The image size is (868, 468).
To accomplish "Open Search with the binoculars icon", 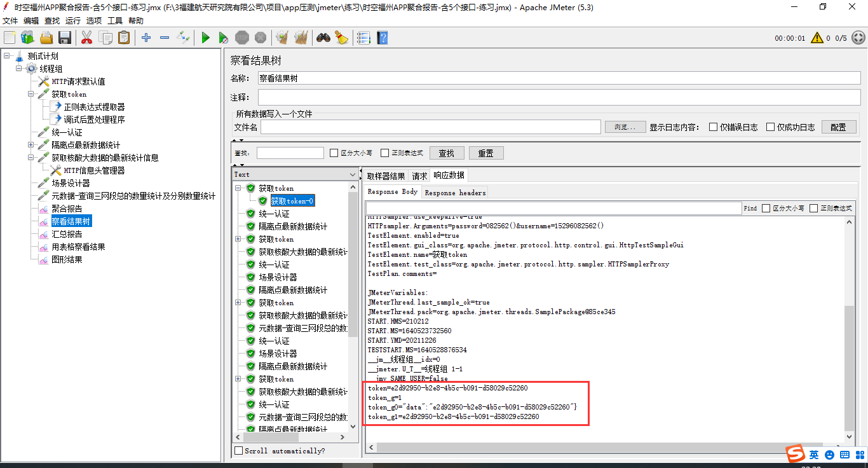I will tap(323, 38).
